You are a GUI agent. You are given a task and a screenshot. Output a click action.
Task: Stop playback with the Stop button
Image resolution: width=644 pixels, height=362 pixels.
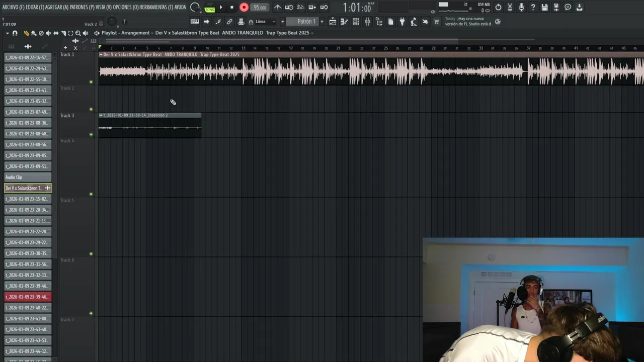click(231, 7)
